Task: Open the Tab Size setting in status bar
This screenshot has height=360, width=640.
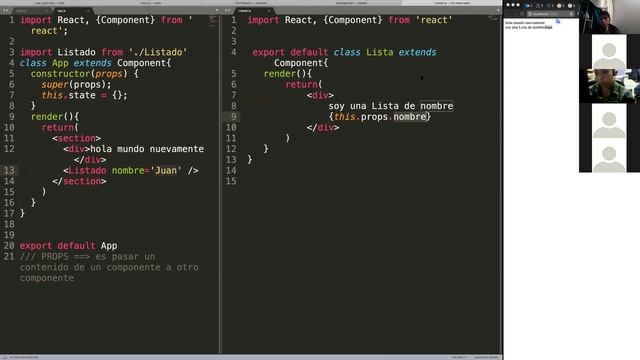Action: coord(459,357)
